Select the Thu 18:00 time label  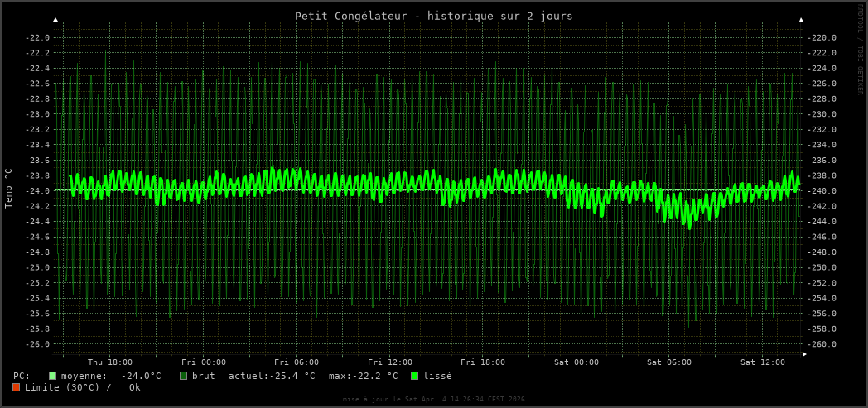(x=110, y=362)
